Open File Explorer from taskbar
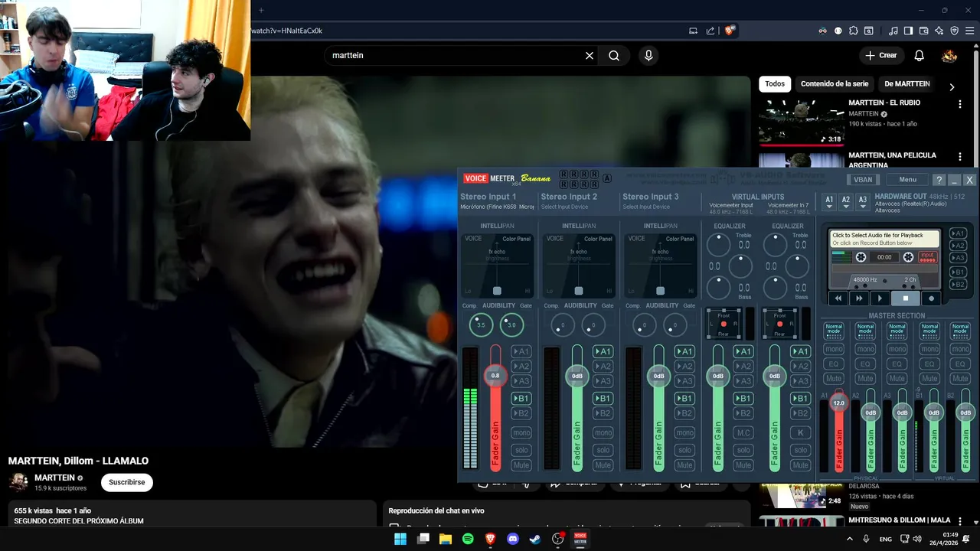The width and height of the screenshot is (980, 551). click(x=446, y=539)
